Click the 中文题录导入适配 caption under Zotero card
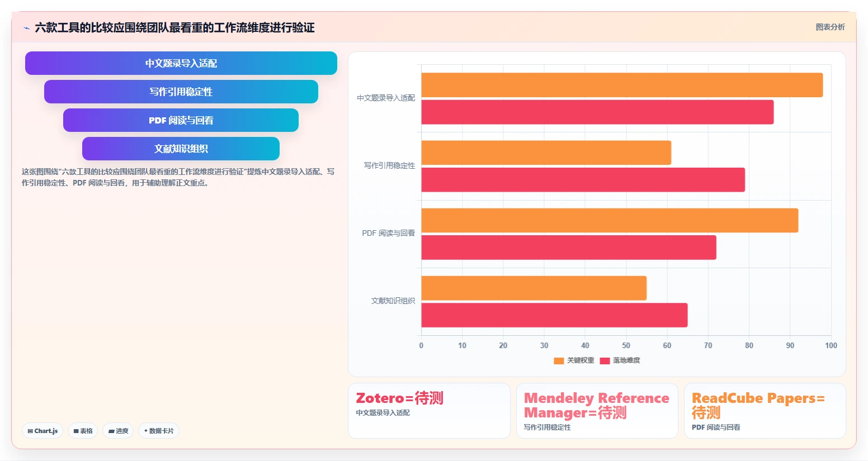 coord(383,413)
